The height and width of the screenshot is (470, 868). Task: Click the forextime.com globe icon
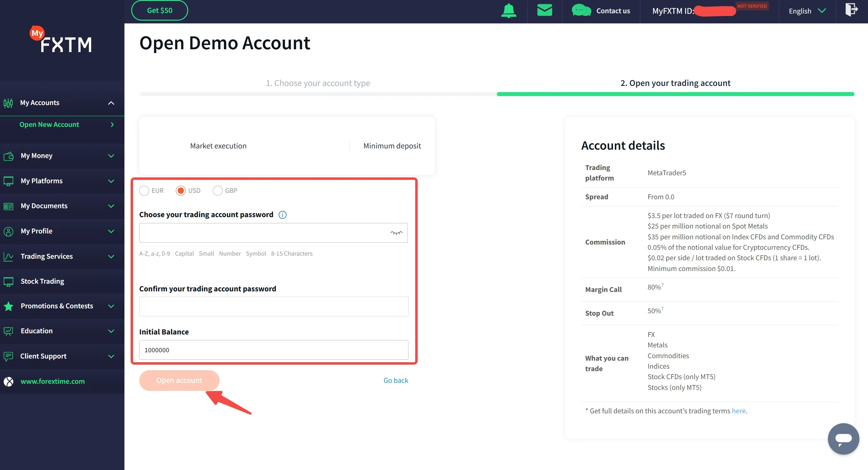(8, 381)
